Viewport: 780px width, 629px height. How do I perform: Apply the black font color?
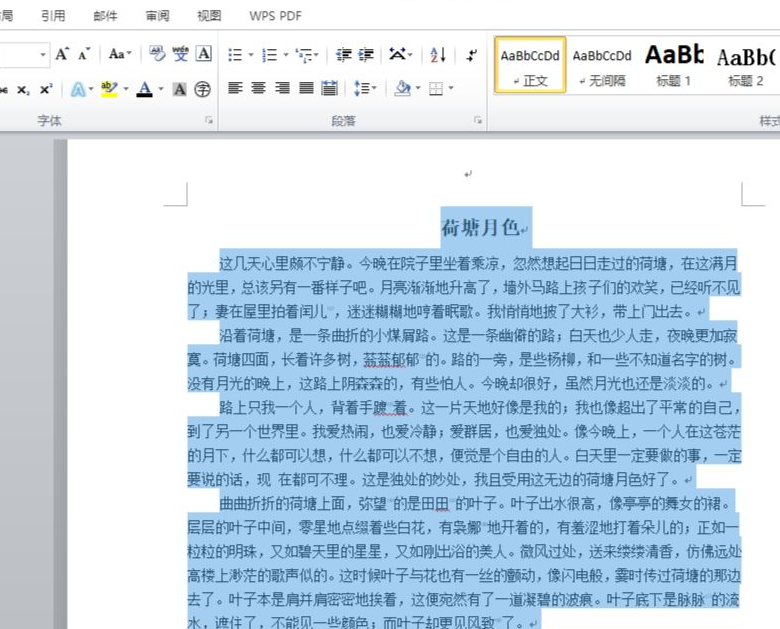(x=145, y=90)
